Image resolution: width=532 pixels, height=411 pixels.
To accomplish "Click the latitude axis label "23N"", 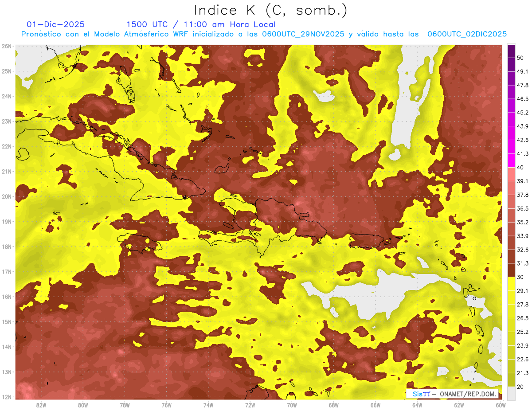I will point(7,121).
